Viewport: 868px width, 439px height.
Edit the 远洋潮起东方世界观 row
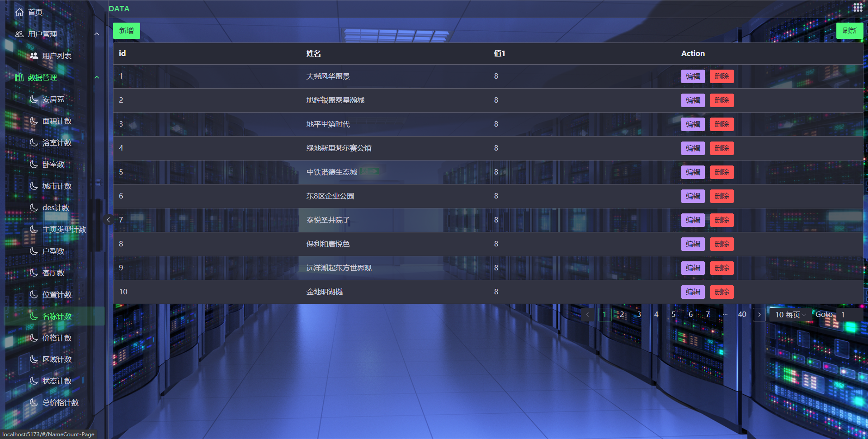click(x=693, y=268)
